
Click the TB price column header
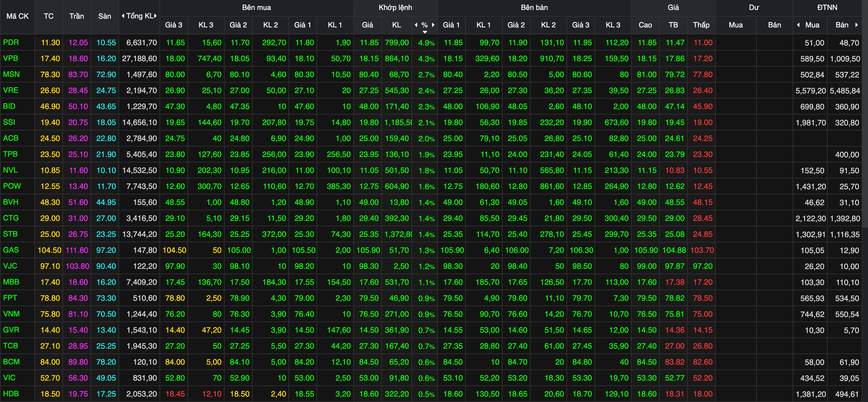(x=673, y=25)
